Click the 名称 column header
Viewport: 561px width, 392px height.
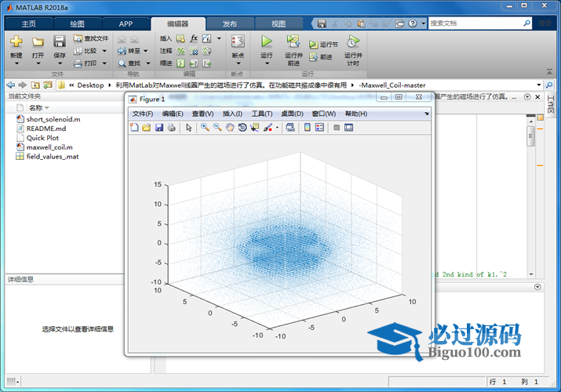(36, 107)
